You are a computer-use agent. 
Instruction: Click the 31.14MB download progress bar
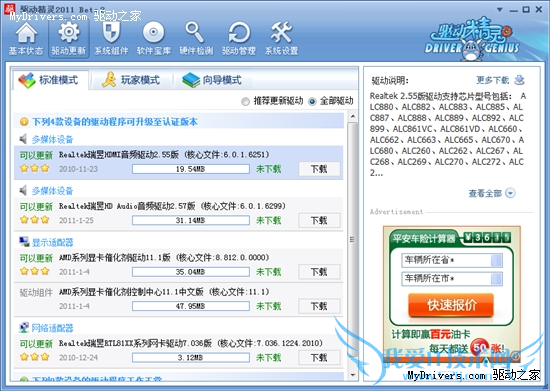click(191, 221)
